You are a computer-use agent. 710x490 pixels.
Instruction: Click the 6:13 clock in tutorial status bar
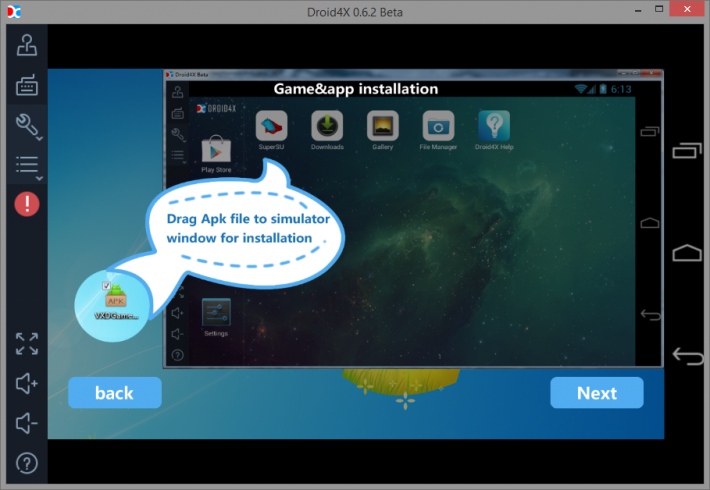[x=621, y=89]
